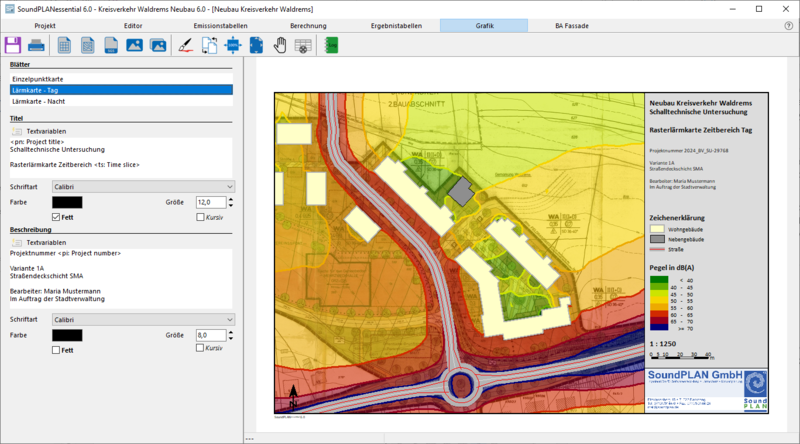The image size is (800, 444).
Task: Click the pan hand tool icon
Action: (280, 45)
